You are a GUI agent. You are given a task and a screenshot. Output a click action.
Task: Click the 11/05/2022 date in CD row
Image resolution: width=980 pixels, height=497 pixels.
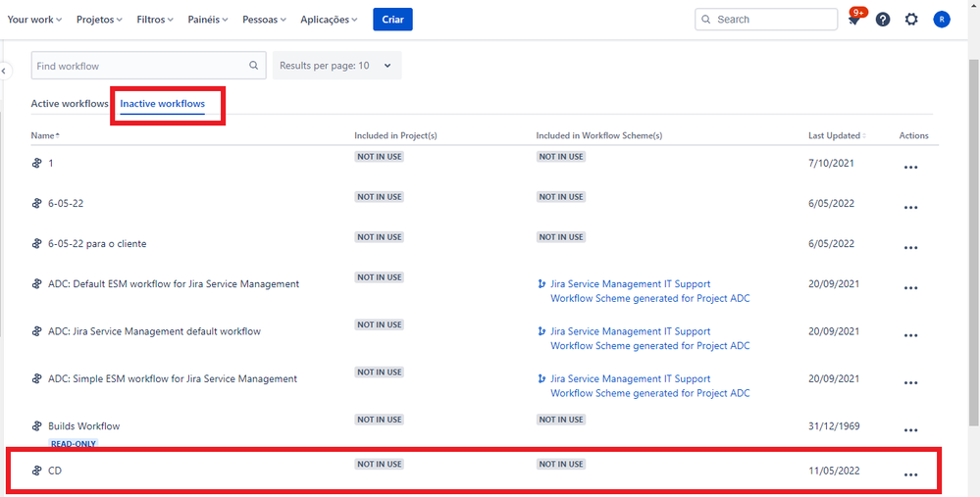click(x=835, y=471)
